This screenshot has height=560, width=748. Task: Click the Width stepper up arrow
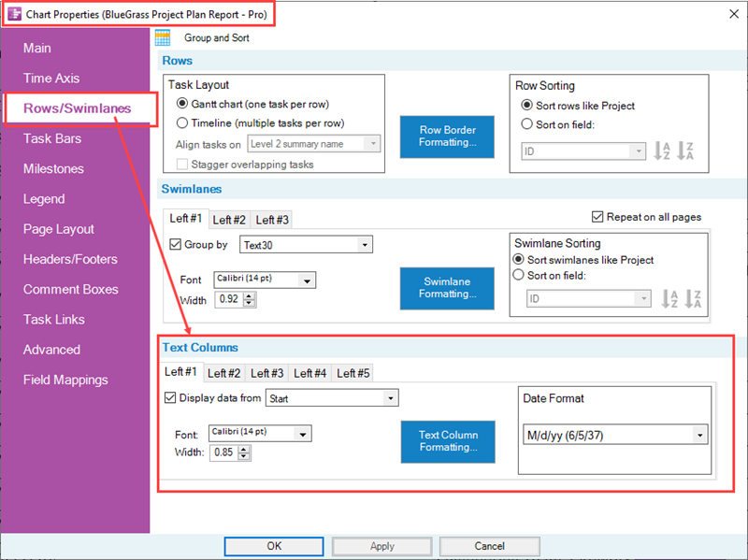[x=244, y=449]
